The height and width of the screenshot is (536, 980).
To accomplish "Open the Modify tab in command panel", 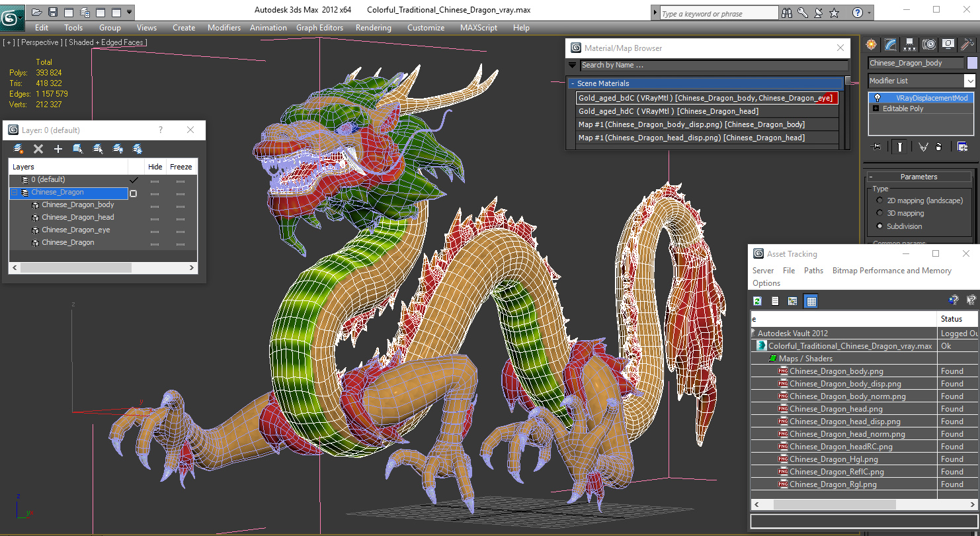I will [x=891, y=44].
